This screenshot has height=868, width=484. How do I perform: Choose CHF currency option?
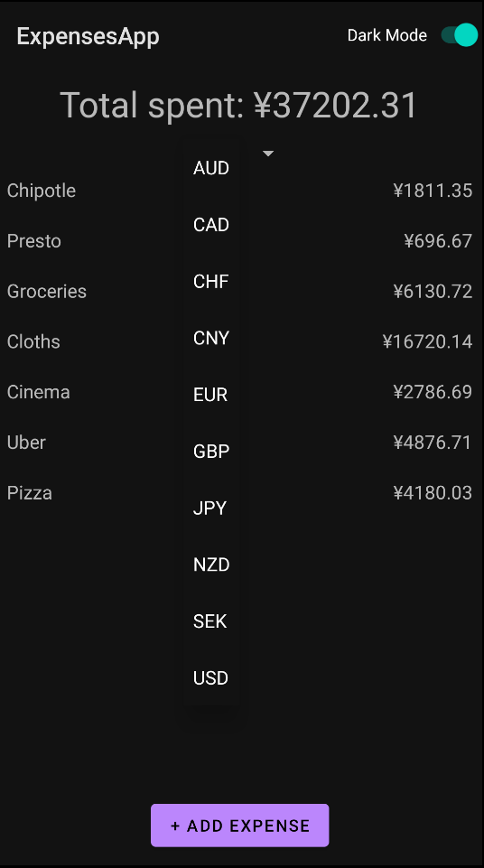211,281
